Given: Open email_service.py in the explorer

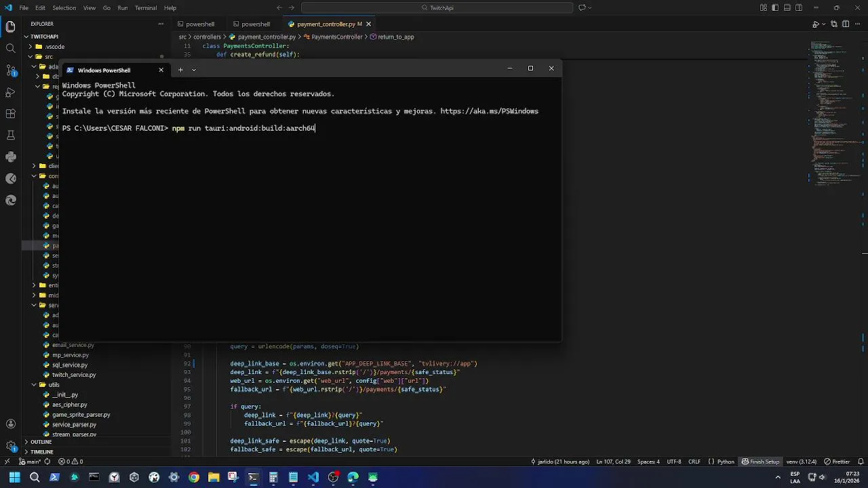Looking at the screenshot, I should click(73, 345).
